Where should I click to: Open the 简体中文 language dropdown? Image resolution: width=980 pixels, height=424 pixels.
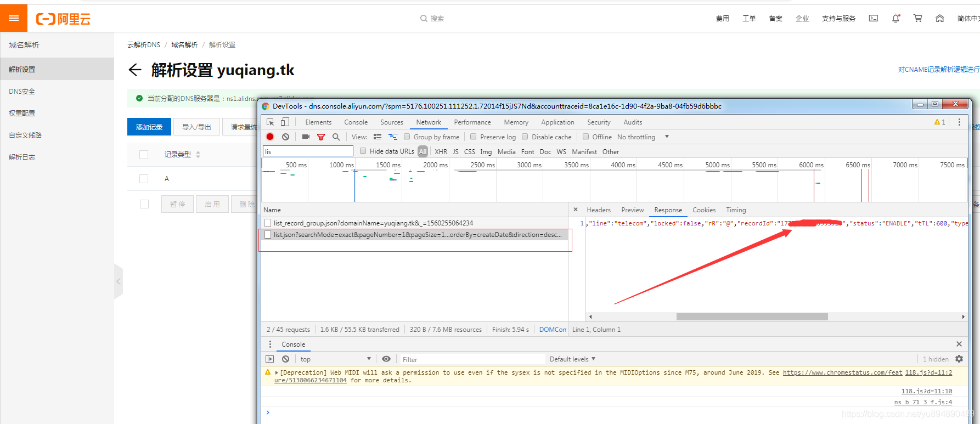(968, 18)
